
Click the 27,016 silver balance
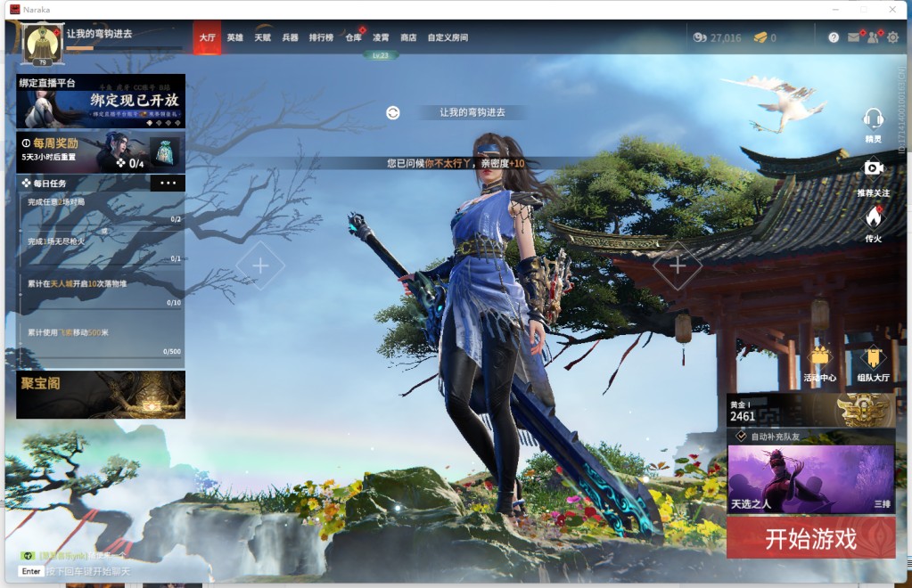pyautogui.click(x=726, y=37)
